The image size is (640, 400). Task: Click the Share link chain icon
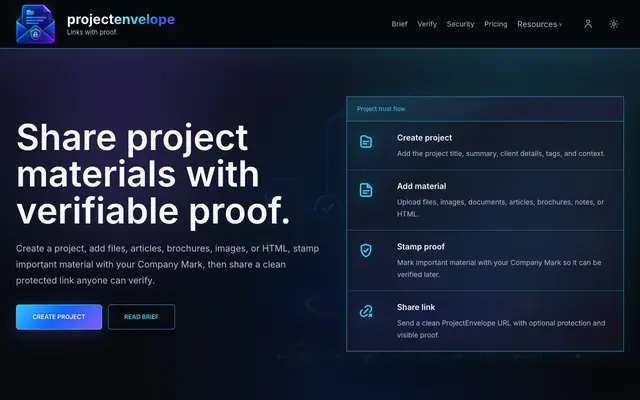(x=366, y=311)
